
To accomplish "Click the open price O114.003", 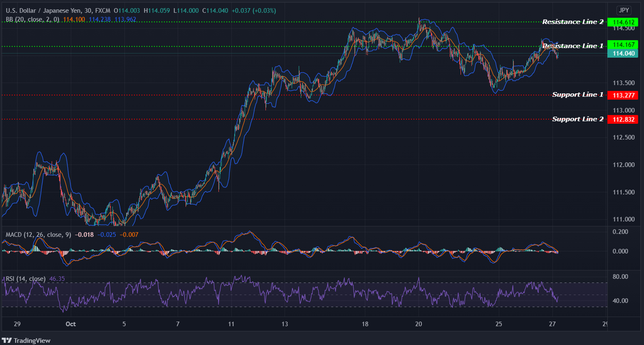I will [x=127, y=11].
